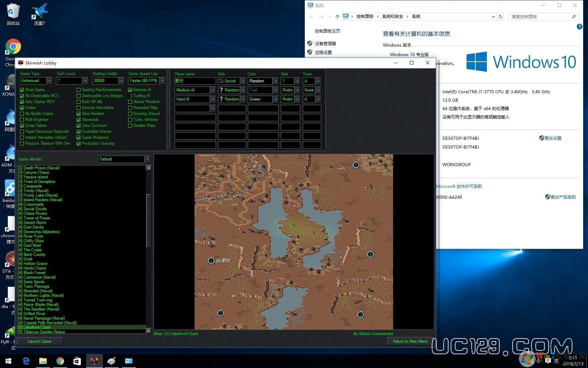
Task: Enable the Build Off Ally option
Action: (78, 102)
